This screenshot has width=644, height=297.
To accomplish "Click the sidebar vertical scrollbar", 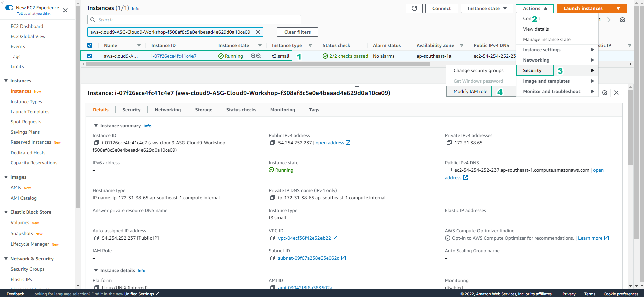I will tap(78, 107).
